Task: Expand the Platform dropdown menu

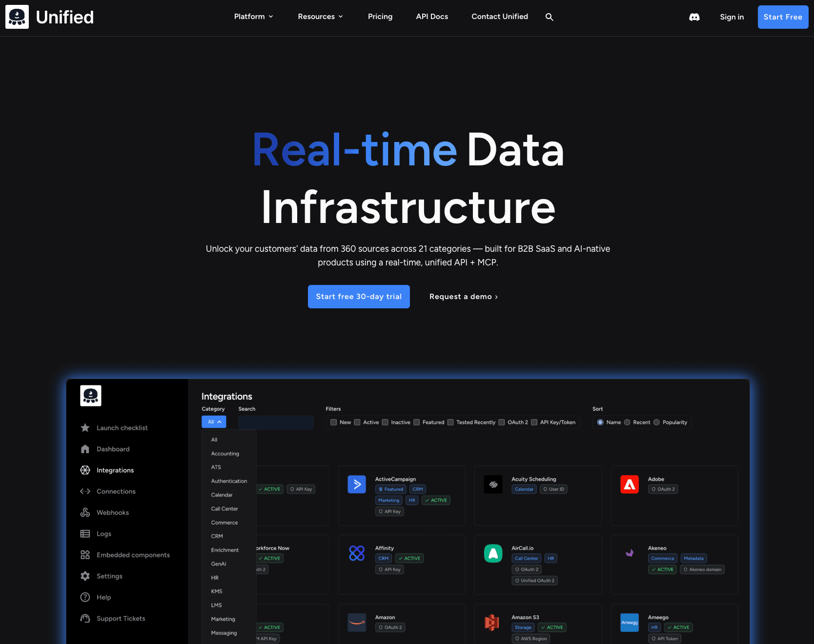Action: pyautogui.click(x=253, y=17)
